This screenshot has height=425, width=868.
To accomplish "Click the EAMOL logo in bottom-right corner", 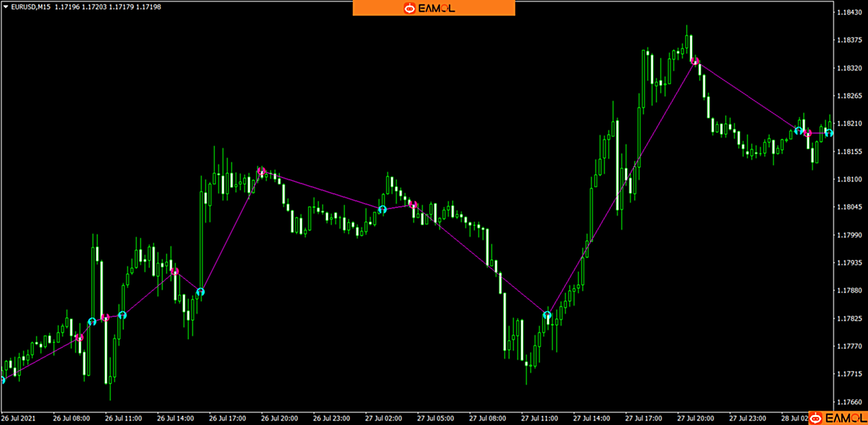I will click(838, 417).
